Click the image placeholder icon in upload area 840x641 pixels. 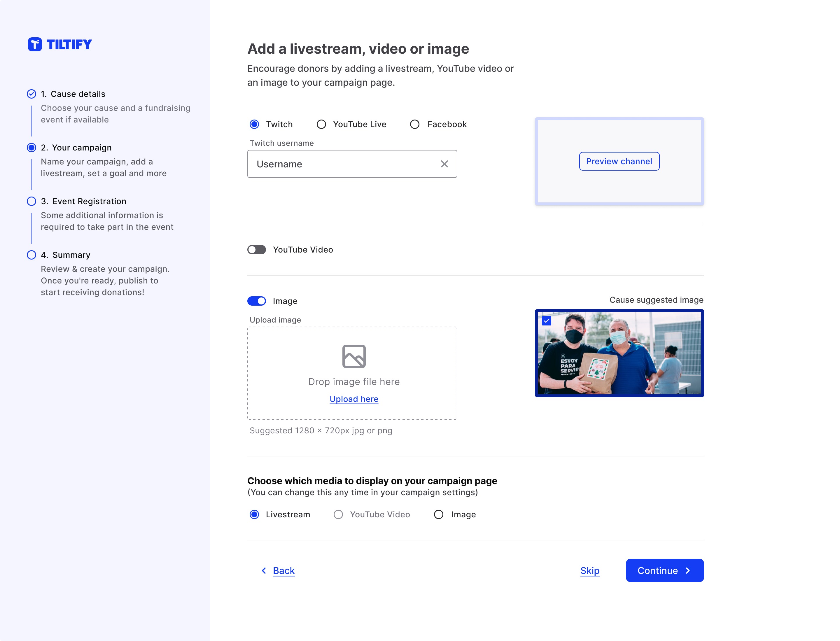354,356
